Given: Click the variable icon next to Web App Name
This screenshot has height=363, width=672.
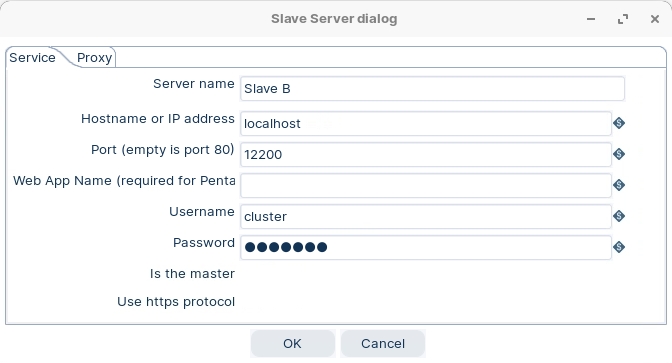Looking at the screenshot, I should click(x=619, y=185).
